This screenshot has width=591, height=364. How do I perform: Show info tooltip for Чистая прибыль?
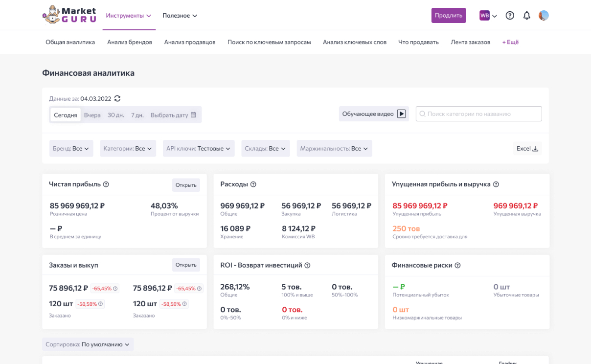[x=106, y=184]
